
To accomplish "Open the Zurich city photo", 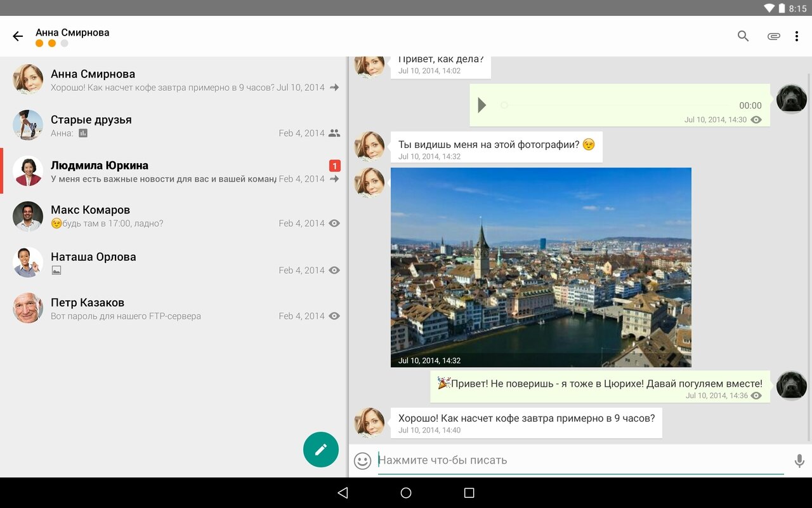I will pos(540,267).
